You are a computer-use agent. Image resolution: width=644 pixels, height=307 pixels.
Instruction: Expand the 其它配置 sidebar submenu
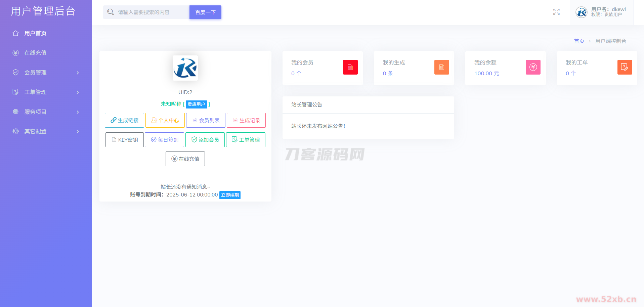[x=46, y=131]
